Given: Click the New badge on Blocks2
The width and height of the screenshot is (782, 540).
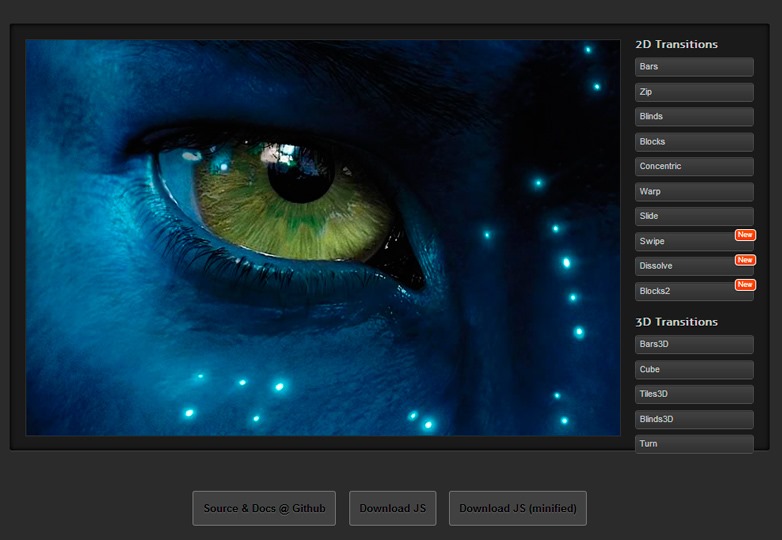Looking at the screenshot, I should tap(745, 285).
